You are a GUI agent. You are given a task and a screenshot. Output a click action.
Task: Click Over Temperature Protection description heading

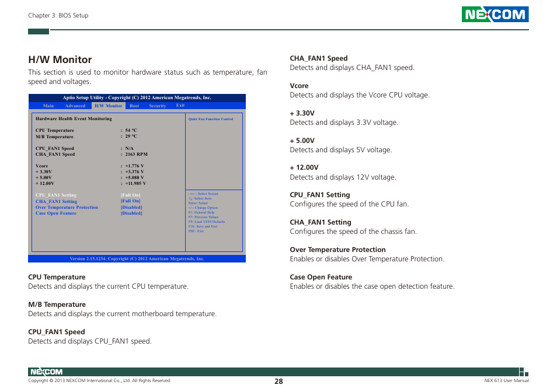tap(337, 250)
